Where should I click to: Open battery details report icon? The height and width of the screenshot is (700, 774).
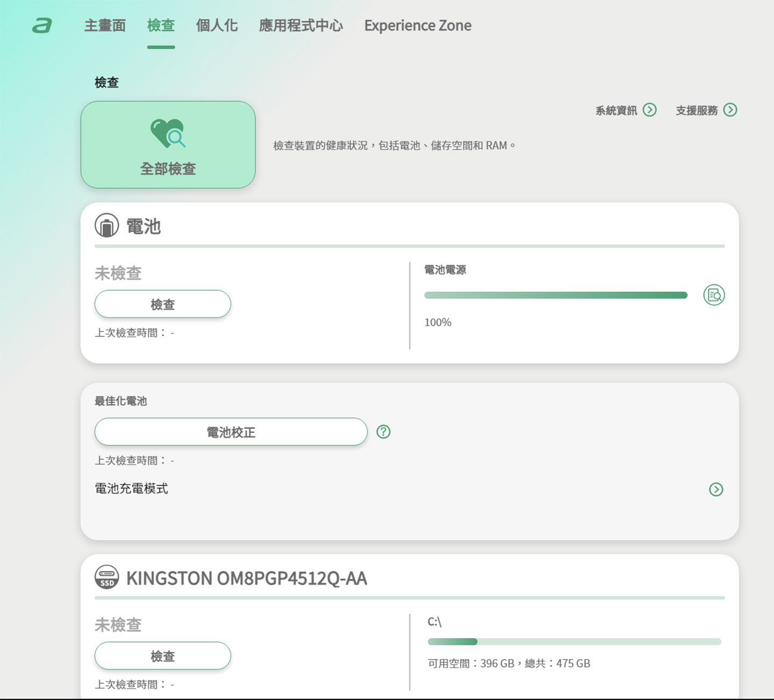[x=714, y=295]
